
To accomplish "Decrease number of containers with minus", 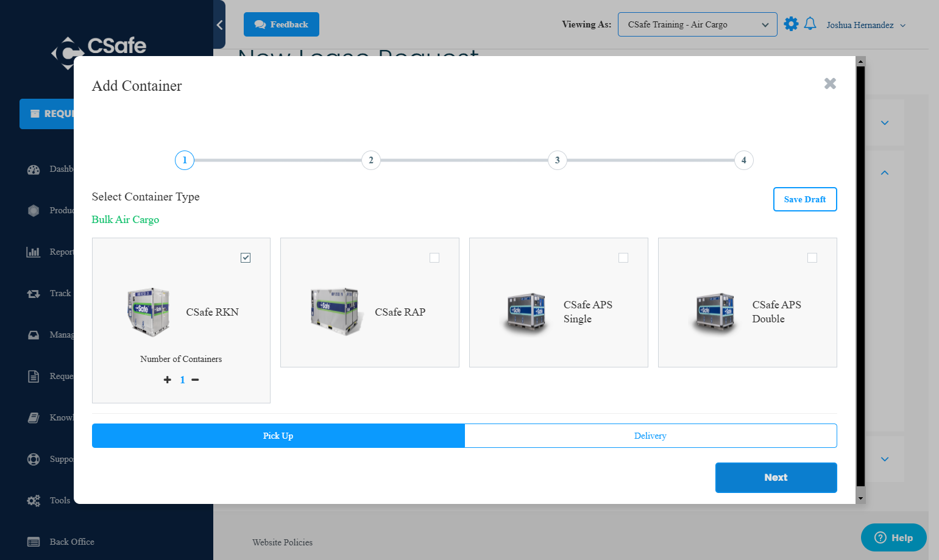I will pyautogui.click(x=195, y=380).
